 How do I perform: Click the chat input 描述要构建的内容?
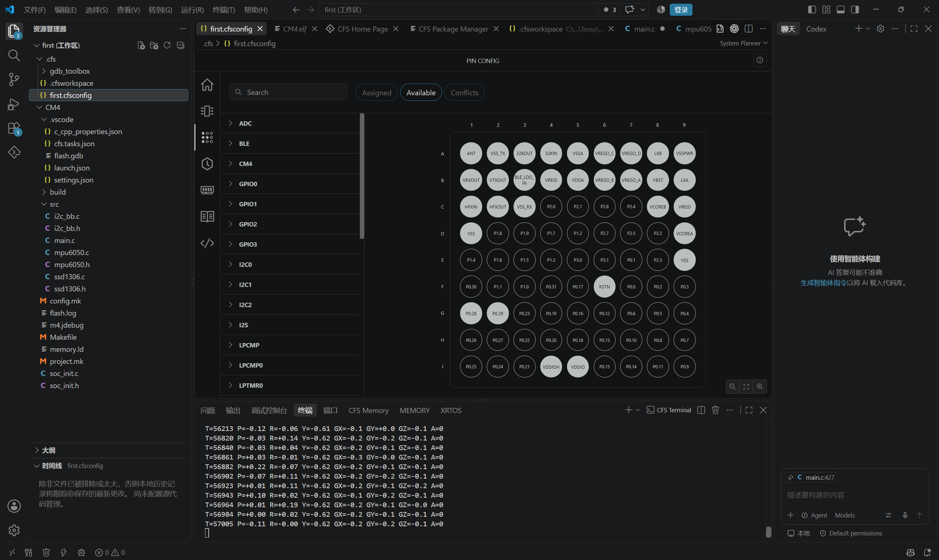click(854, 495)
